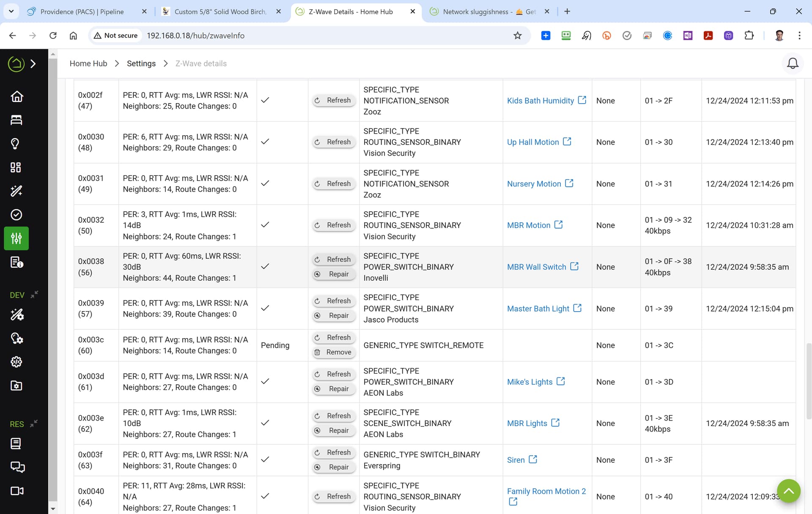Refresh pending node 0x003c
The width and height of the screenshot is (812, 514).
[x=334, y=337]
